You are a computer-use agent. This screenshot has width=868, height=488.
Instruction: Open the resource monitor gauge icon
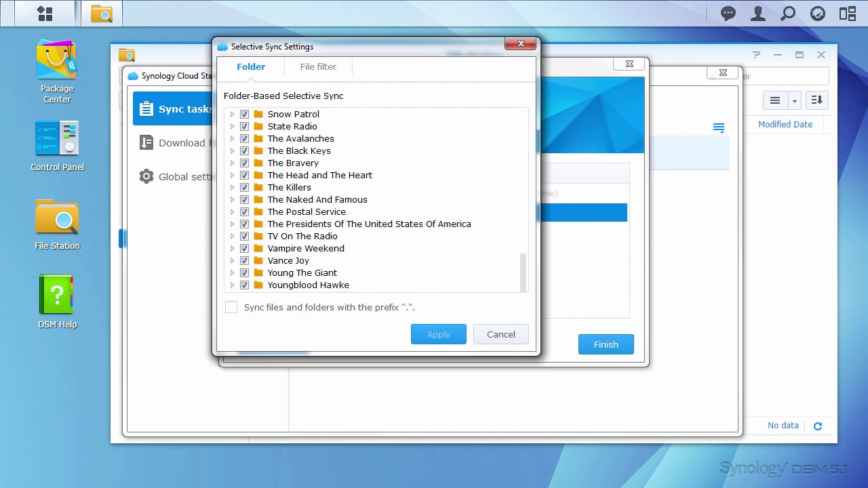[818, 14]
